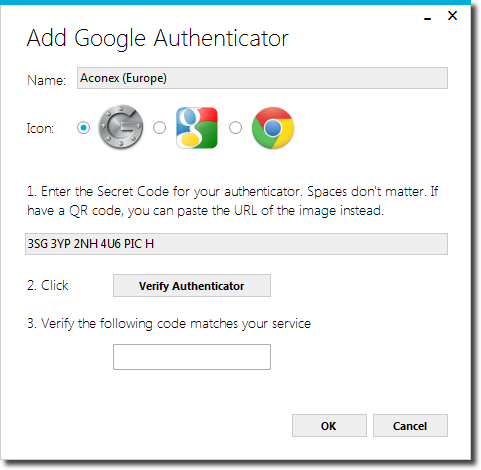Click the empty verification code box

pos(192,357)
